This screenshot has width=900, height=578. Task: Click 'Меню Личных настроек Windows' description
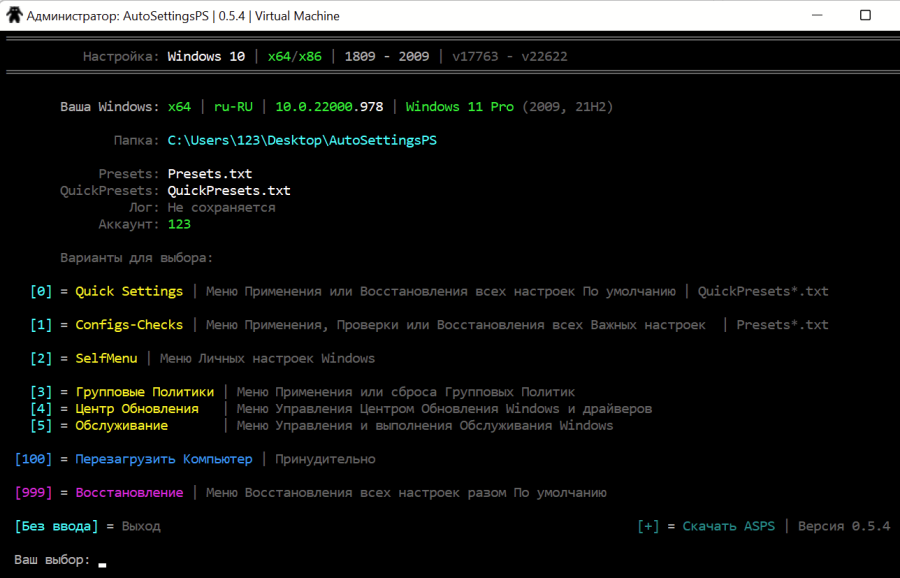267,359
